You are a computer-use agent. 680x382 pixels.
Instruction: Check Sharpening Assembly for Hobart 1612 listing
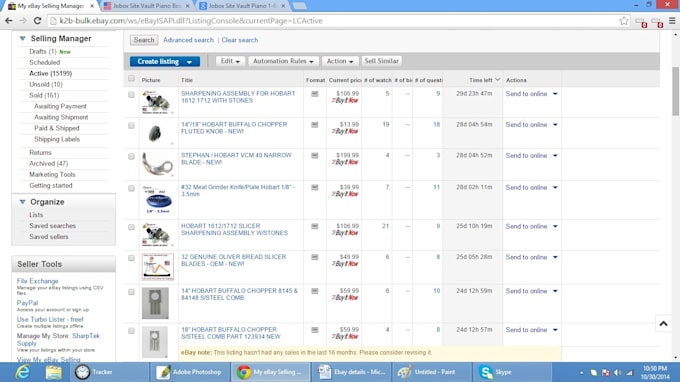131,95
